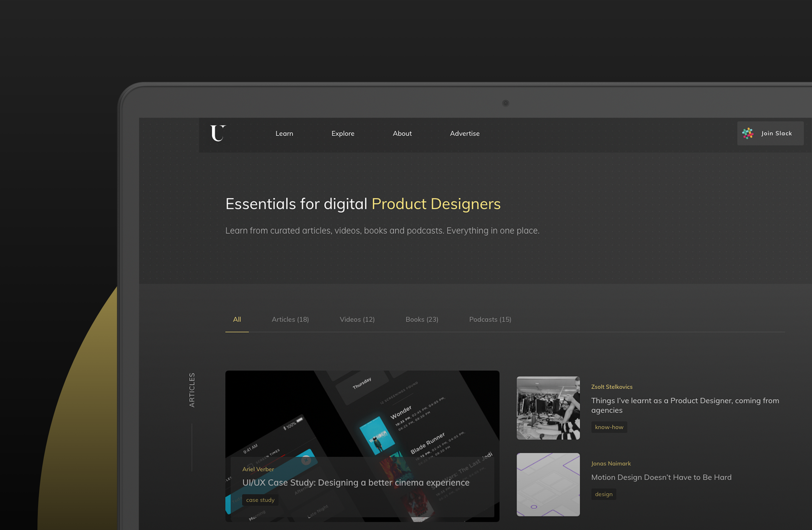The image size is (812, 530).
Task: Switch to the Books (23) tab
Action: [422, 319]
